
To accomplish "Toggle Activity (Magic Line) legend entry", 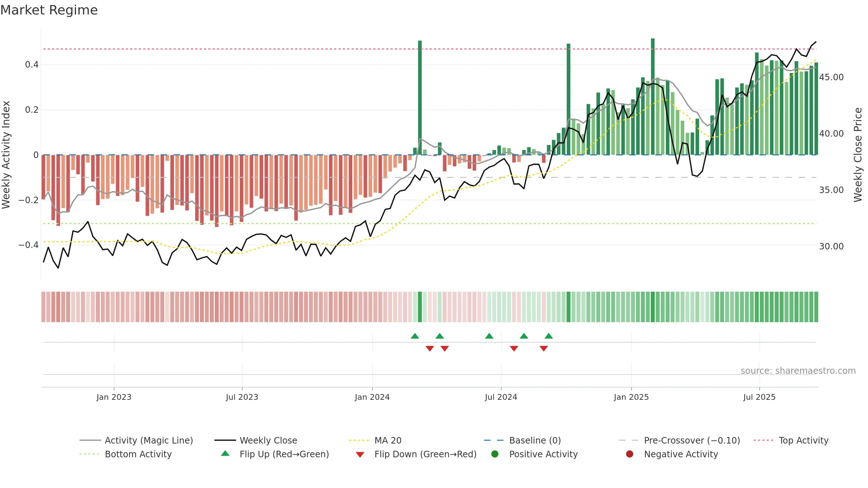I will 136,440.
